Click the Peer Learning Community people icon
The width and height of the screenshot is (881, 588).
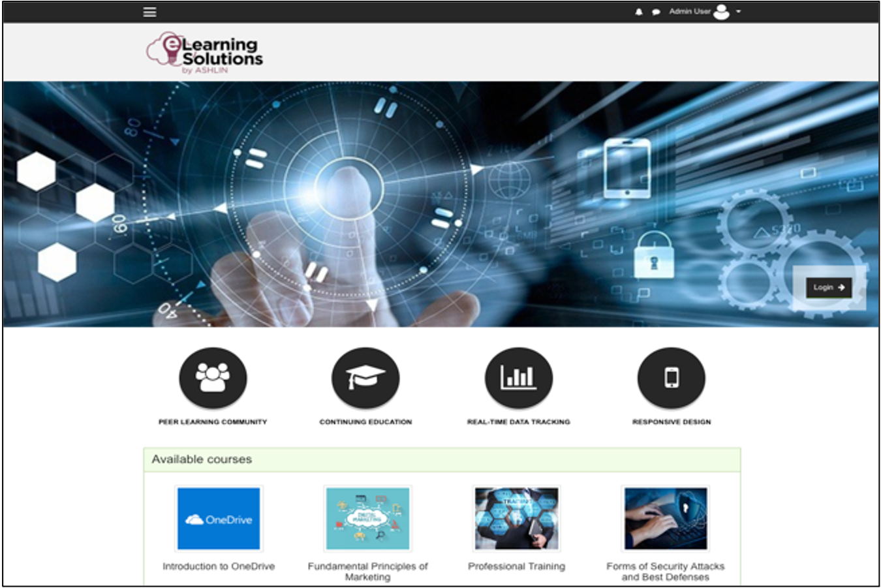pos(212,377)
